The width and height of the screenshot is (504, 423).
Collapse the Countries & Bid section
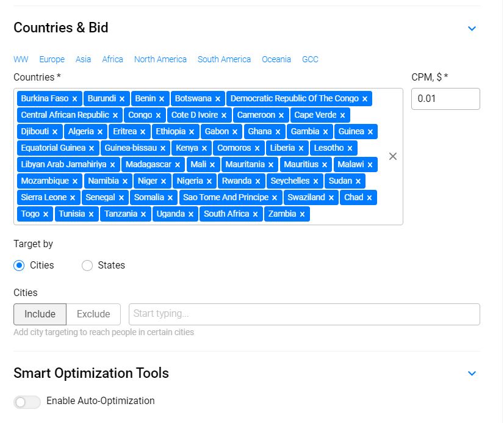[472, 28]
